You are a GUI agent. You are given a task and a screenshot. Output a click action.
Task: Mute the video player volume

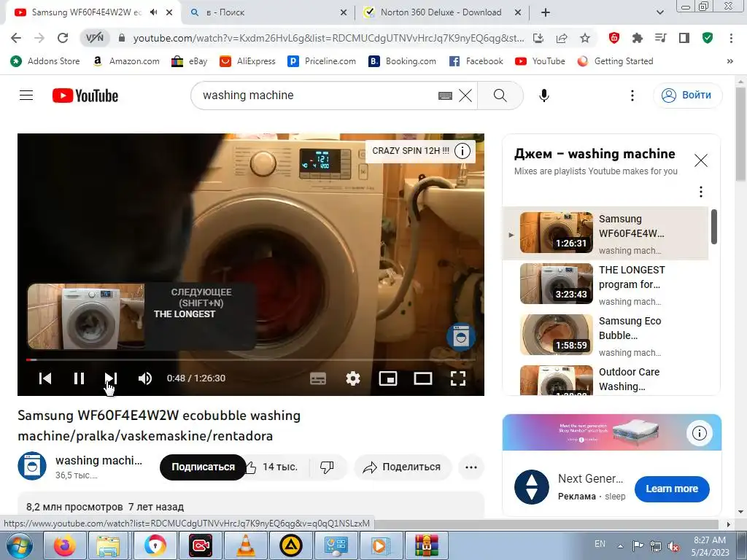pos(145,378)
